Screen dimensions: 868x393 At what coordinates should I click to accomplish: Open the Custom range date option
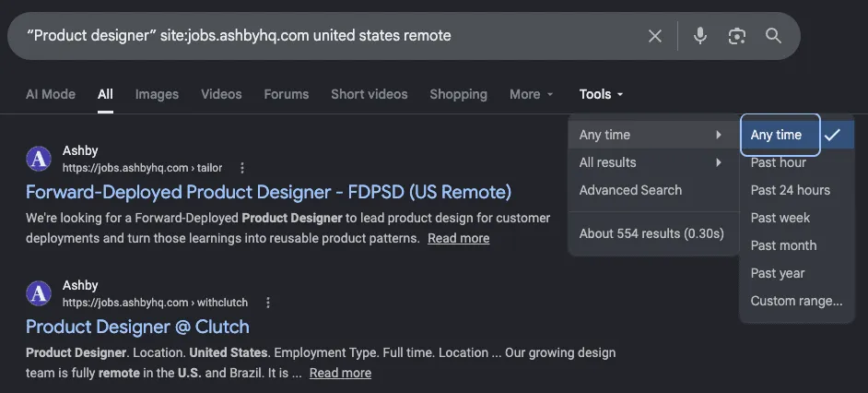797,301
